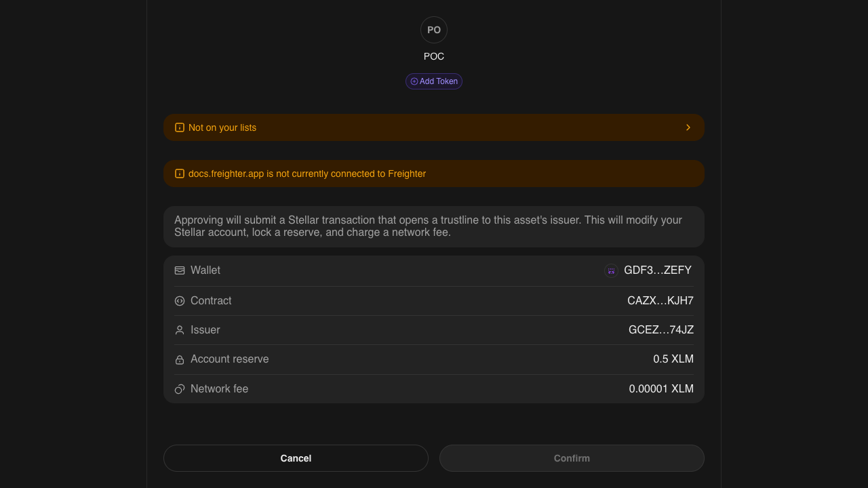Click the docs.freighter.app not connected warning text
The width and height of the screenshot is (868, 488).
[307, 174]
